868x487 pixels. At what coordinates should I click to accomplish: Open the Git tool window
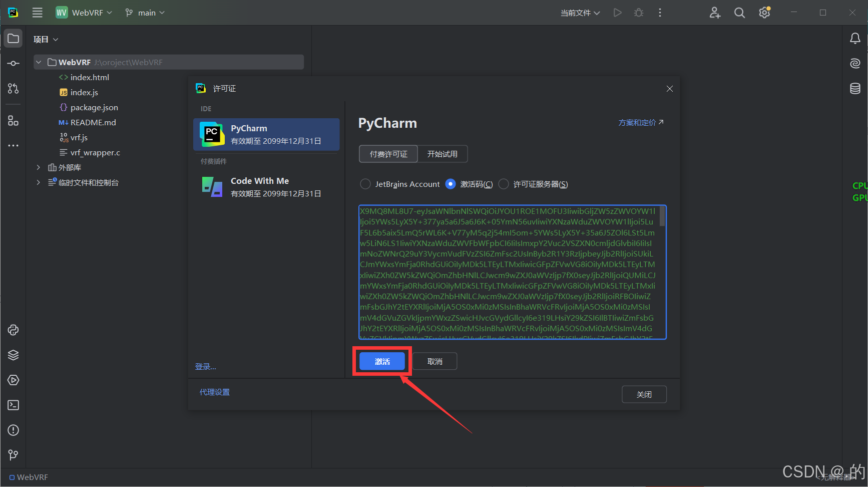[x=14, y=455]
